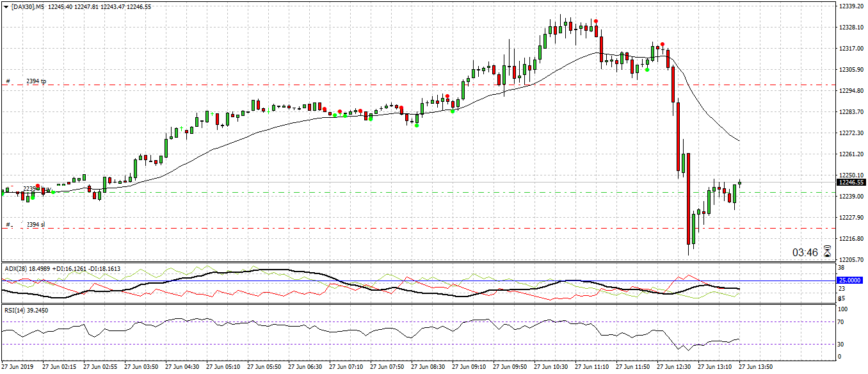Click the RSI axis value 70
The height and width of the screenshot is (374, 868).
pos(842,321)
